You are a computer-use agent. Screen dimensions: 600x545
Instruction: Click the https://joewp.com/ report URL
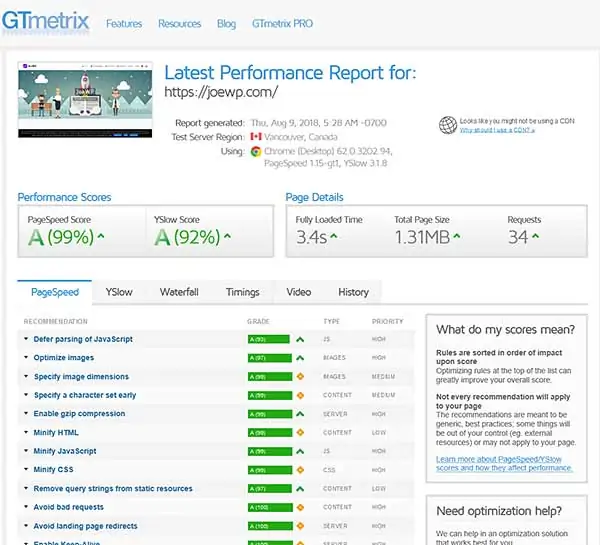[221, 92]
